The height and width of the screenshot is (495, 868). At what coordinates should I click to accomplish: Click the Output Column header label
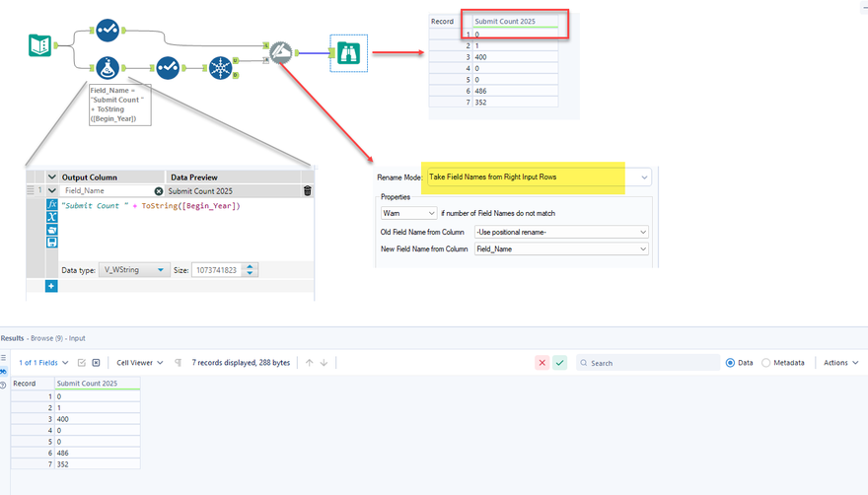click(x=89, y=177)
